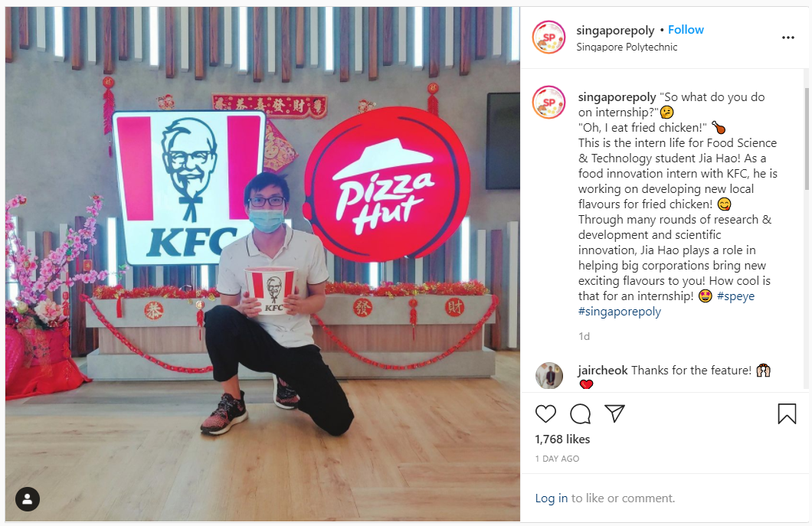Screen dimensions: 812x526
Task: Open singaporepoly username in header
Action: coord(615,31)
